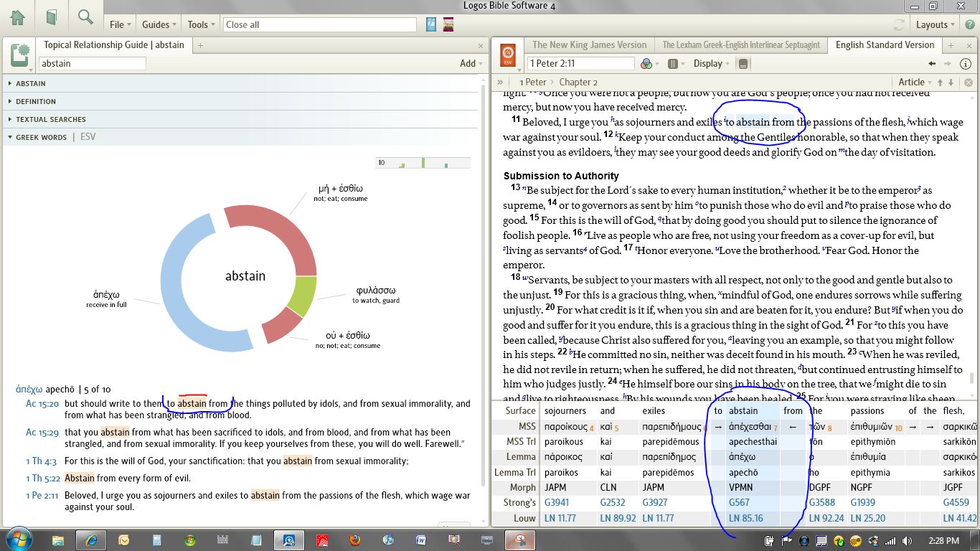Go to next article with down arrow

pos(951,82)
